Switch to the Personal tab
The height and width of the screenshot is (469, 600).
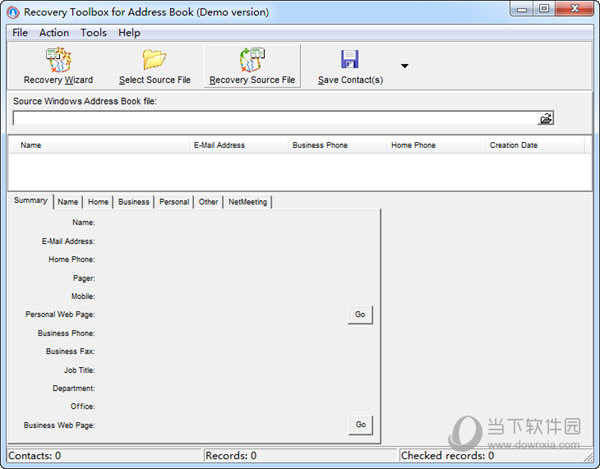(x=174, y=202)
